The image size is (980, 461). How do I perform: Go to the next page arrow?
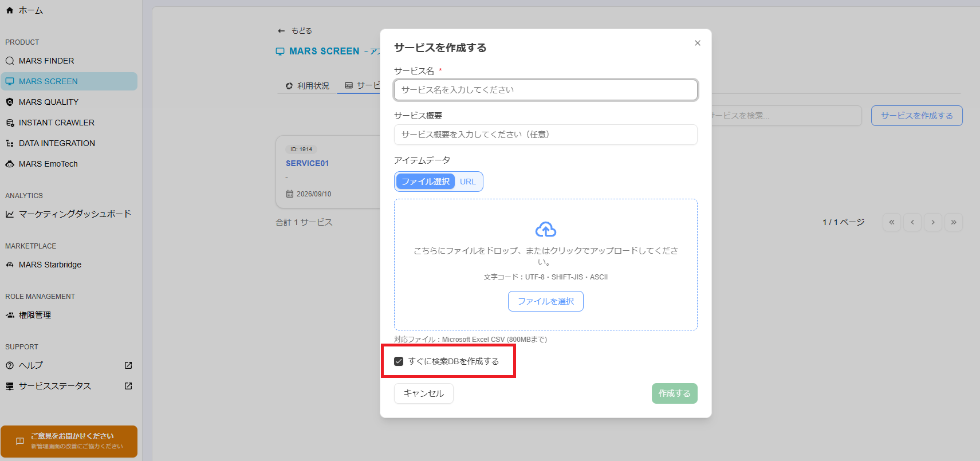933,222
